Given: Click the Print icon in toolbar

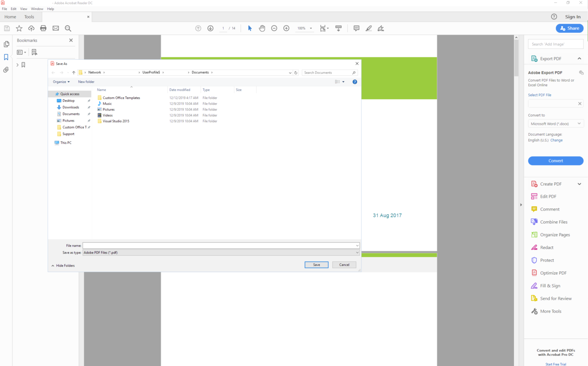Looking at the screenshot, I should pyautogui.click(x=44, y=28).
